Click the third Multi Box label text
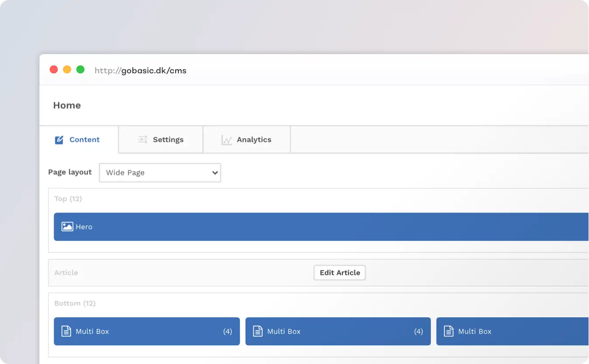The height and width of the screenshot is (364, 589). 475,331
